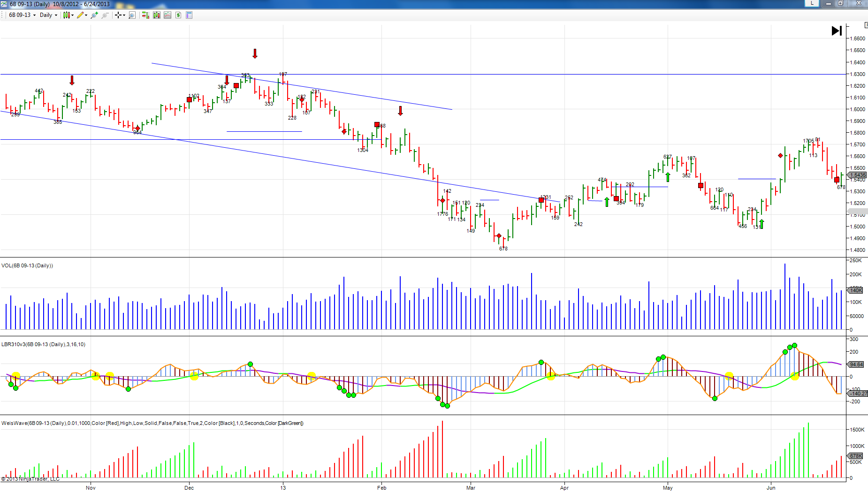The image size is (868, 492).
Task: Click the 1500K WeisWave axis label
Action: coord(857,430)
